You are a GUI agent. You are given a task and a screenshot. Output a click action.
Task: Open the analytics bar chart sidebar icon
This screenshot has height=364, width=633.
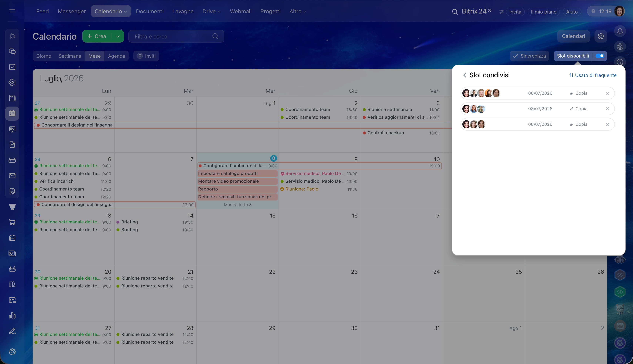tap(12, 316)
